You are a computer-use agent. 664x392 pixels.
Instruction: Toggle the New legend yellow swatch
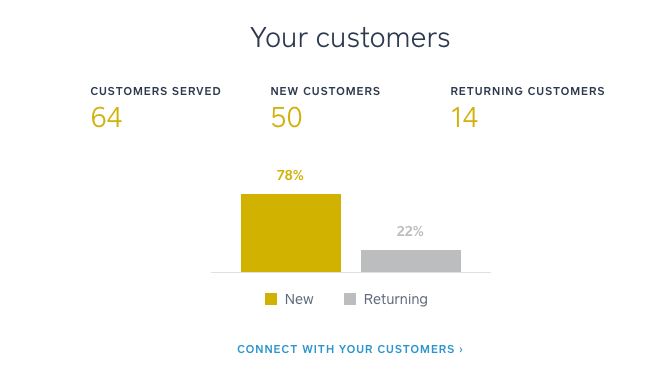pyautogui.click(x=271, y=299)
